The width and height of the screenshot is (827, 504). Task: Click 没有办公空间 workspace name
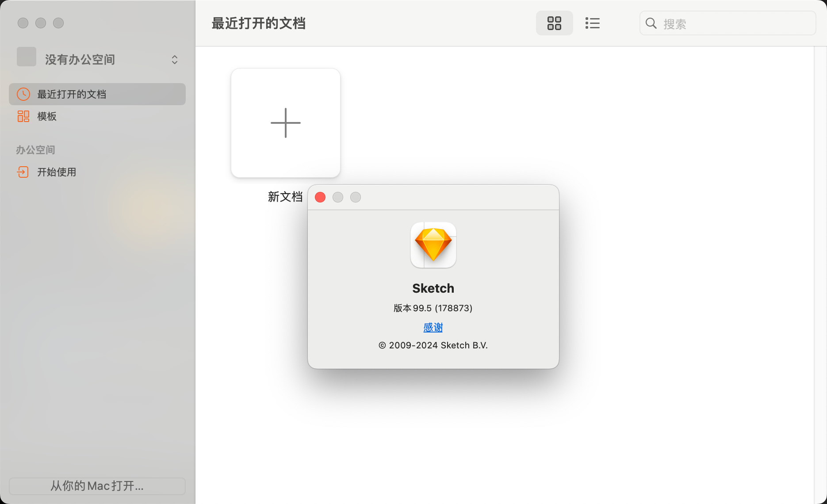tap(80, 60)
